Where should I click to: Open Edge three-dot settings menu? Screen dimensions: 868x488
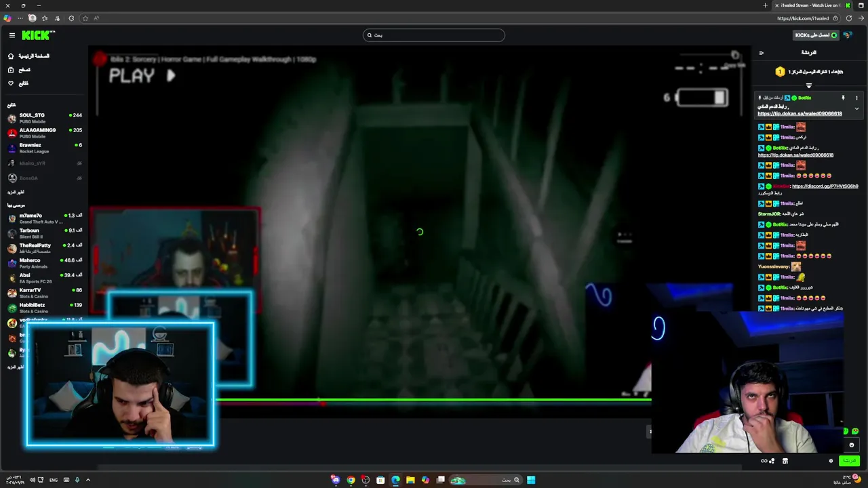pos(20,18)
